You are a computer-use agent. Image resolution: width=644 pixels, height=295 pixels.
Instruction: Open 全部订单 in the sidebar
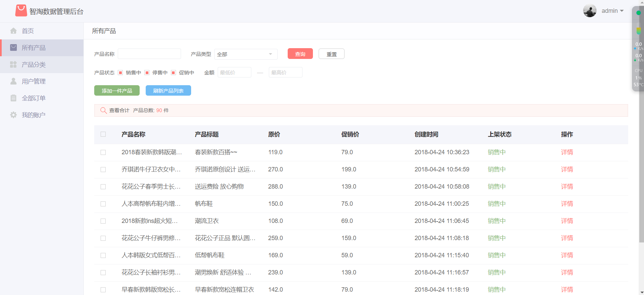point(42,98)
